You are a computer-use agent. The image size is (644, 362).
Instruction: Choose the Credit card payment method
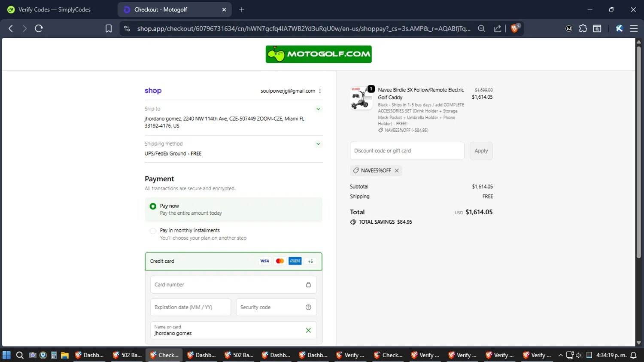(x=234, y=261)
